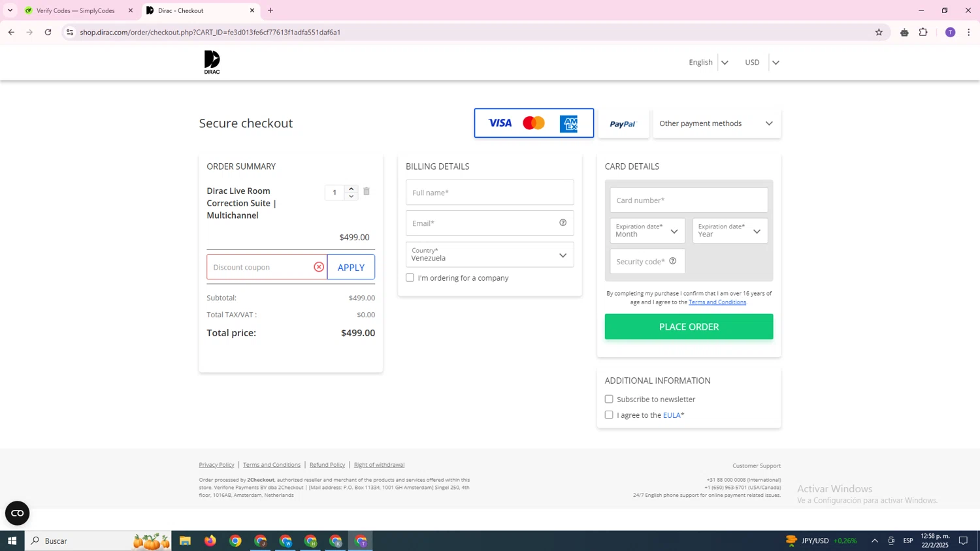The width and height of the screenshot is (980, 551).
Task: Check I'm ordering for a company
Action: 410,277
